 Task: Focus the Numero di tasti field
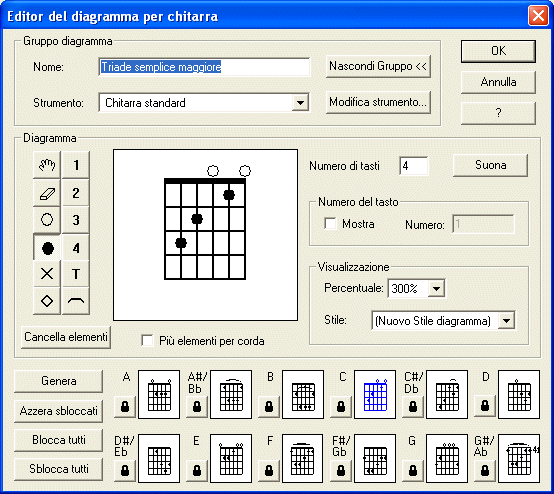pos(414,166)
